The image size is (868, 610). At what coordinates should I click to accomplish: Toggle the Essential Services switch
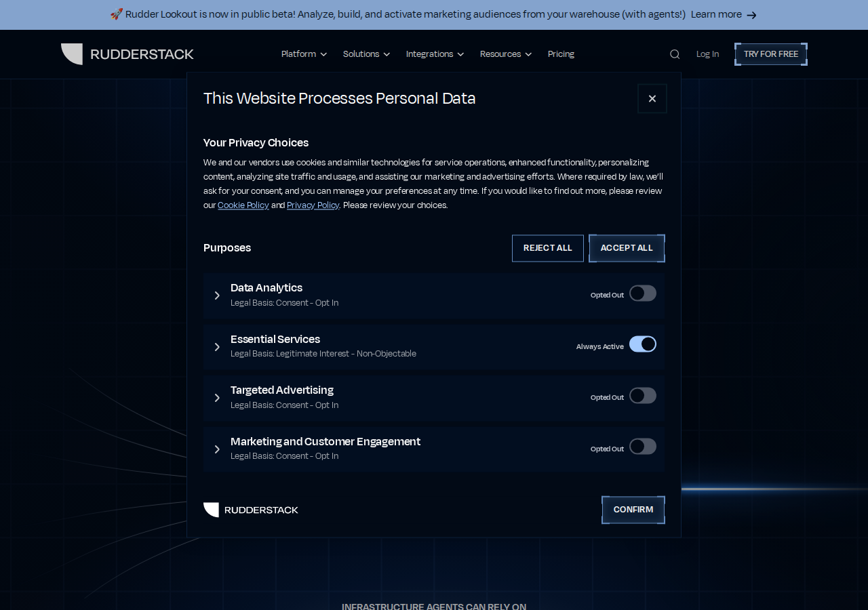(643, 344)
